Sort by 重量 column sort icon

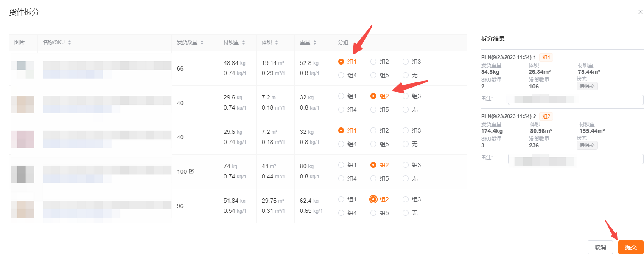315,42
